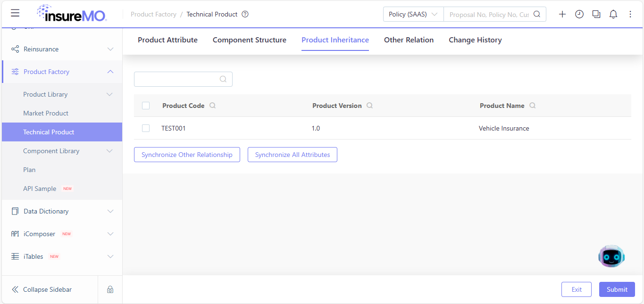Open the history clock icon
The image size is (644, 304).
579,14
